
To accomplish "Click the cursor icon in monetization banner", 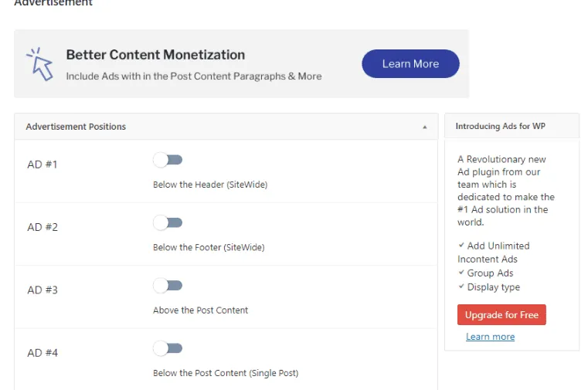I will [x=39, y=64].
